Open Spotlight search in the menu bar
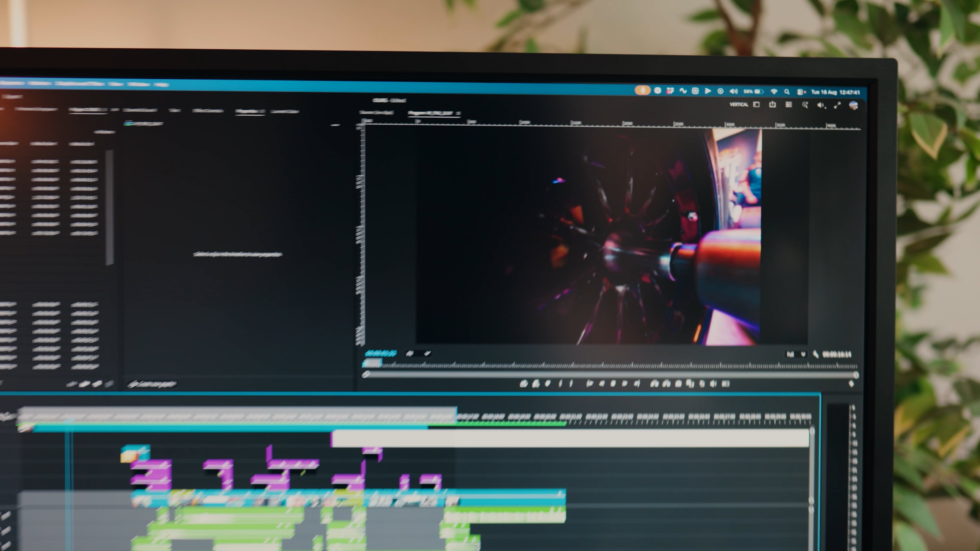 pos(787,92)
